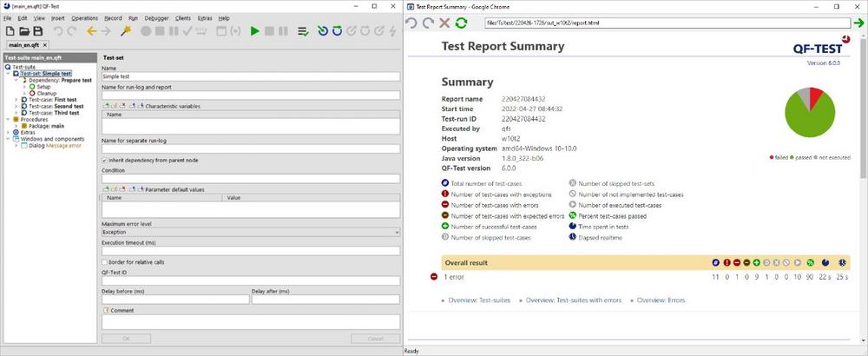868x356 pixels.
Task: Start the test run with green play
Action: [254, 31]
